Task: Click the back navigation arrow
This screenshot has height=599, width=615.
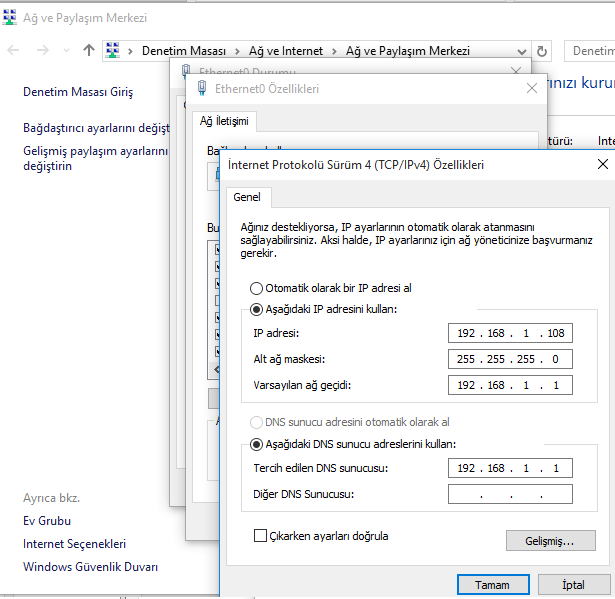Action: 14,50
